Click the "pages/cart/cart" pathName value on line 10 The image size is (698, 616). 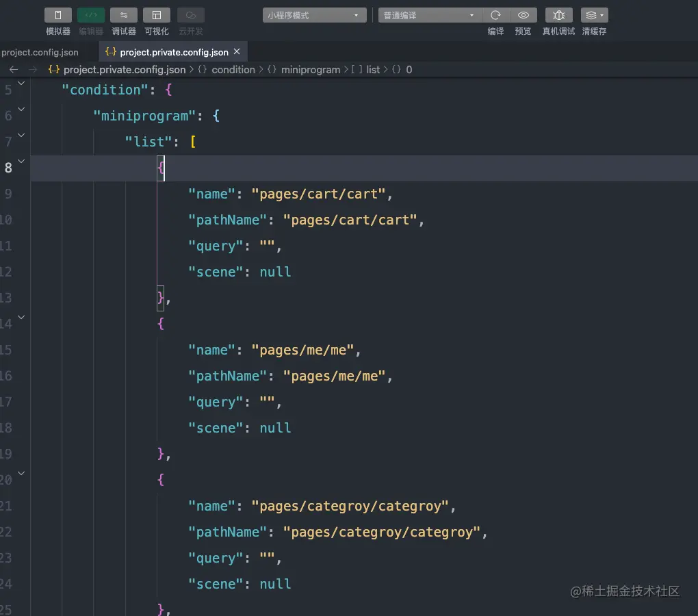pyautogui.click(x=350, y=220)
